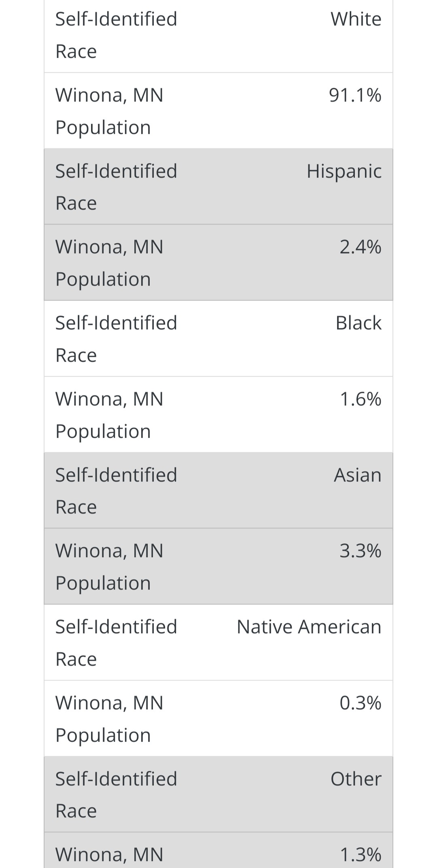Tap the Self-Identified Race label beside Black
Screen dimensions: 437x868
pyautogui.click(x=116, y=339)
